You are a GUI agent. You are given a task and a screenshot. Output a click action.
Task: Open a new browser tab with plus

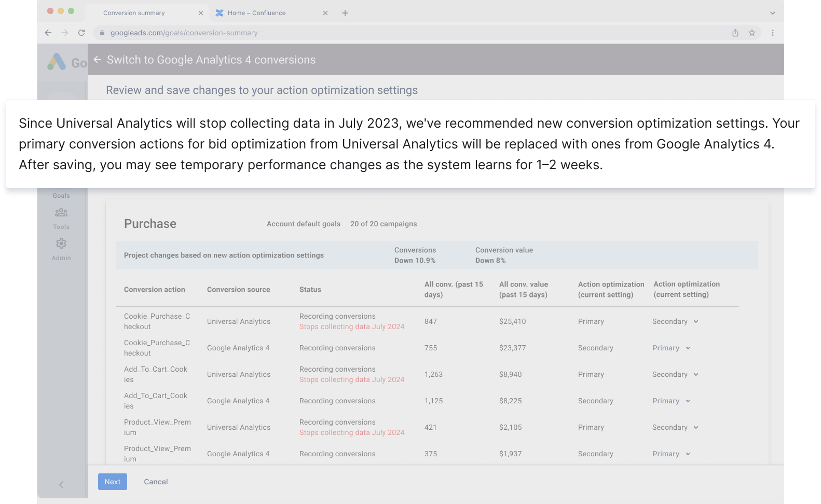(x=345, y=13)
